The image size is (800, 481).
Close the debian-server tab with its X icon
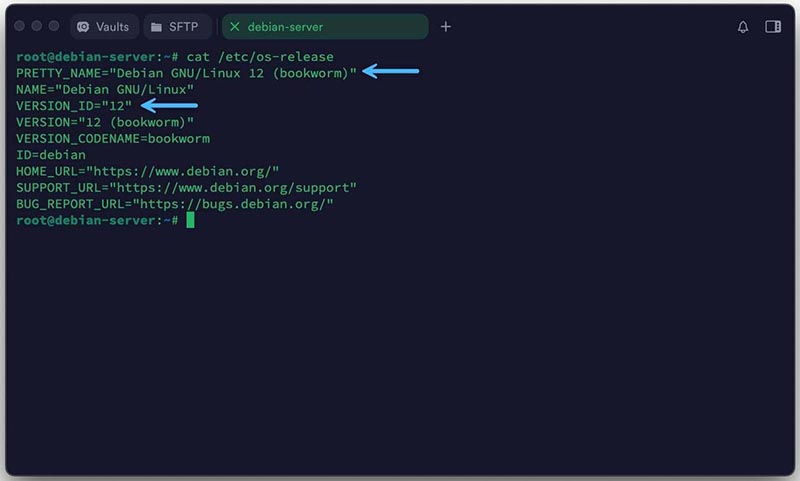[235, 27]
